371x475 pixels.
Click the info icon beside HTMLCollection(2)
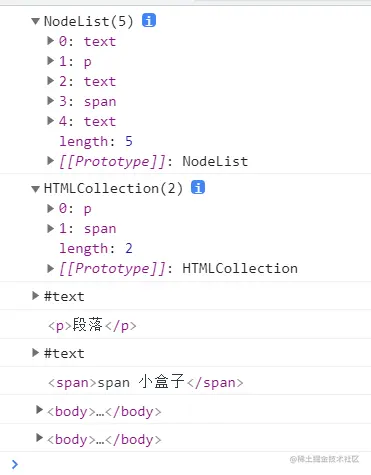click(198, 187)
